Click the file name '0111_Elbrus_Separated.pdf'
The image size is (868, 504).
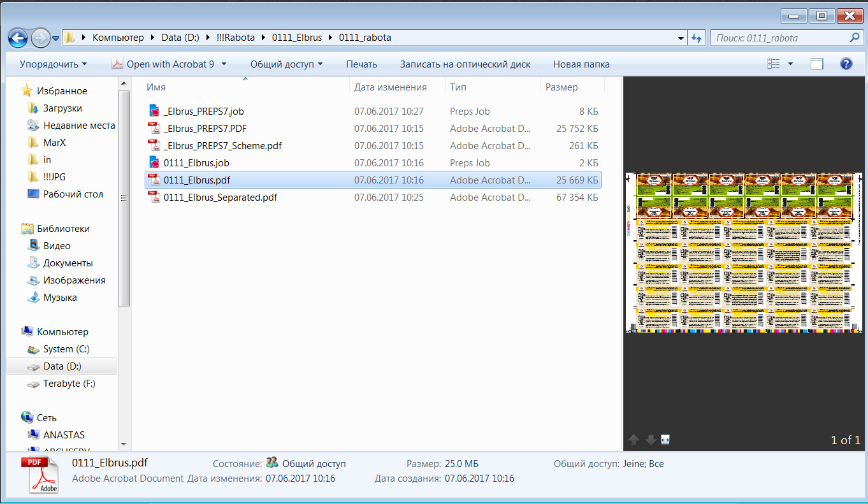point(221,198)
